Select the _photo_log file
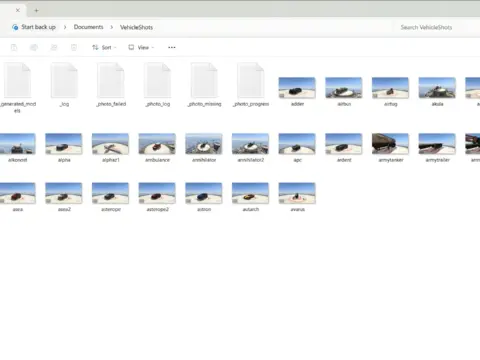The width and height of the screenshot is (480, 360). click(157, 85)
